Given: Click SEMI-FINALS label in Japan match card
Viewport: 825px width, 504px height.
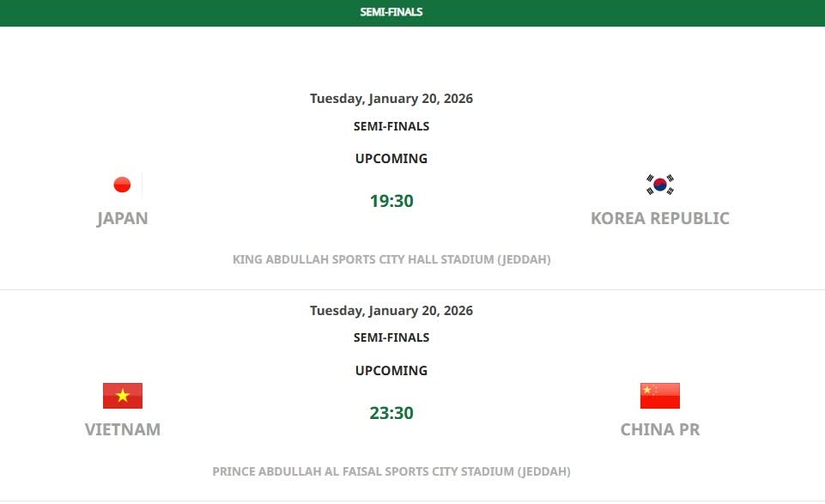Looking at the screenshot, I should [x=391, y=126].
